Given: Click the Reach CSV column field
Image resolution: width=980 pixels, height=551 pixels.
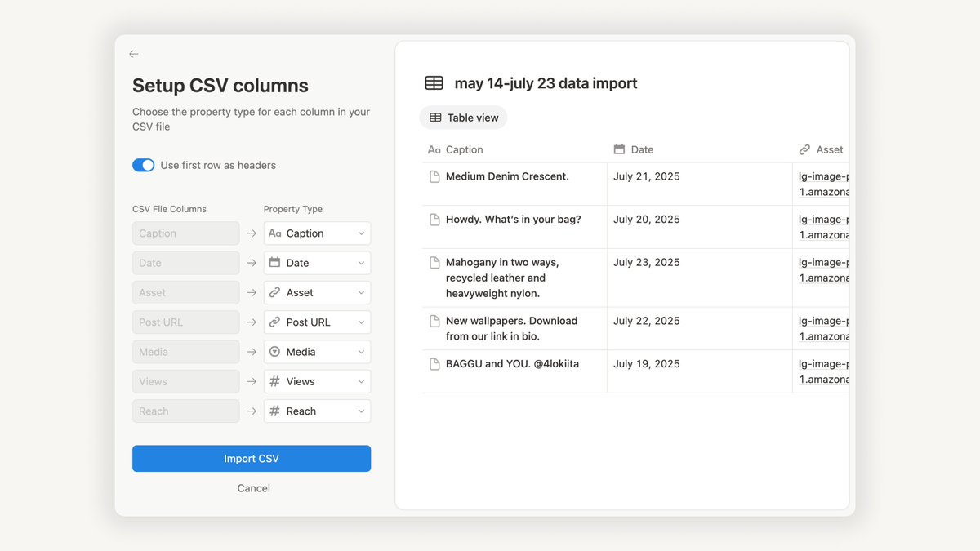Looking at the screenshot, I should 186,411.
